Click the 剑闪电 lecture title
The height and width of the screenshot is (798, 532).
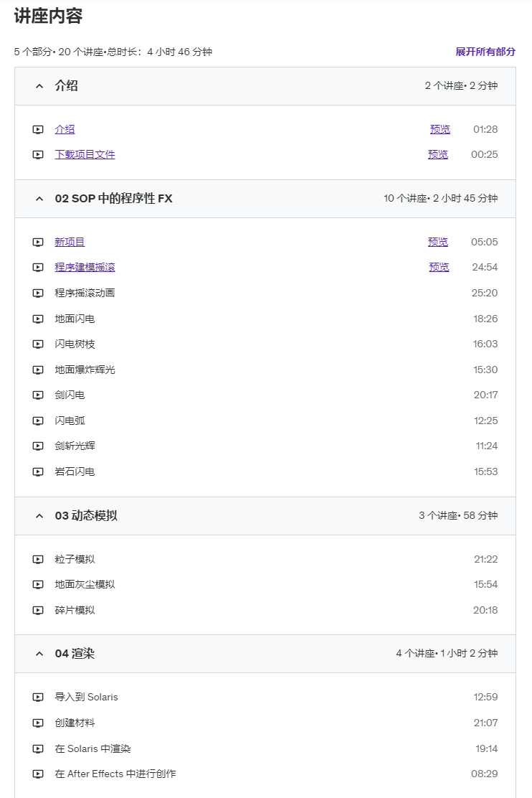click(70, 395)
